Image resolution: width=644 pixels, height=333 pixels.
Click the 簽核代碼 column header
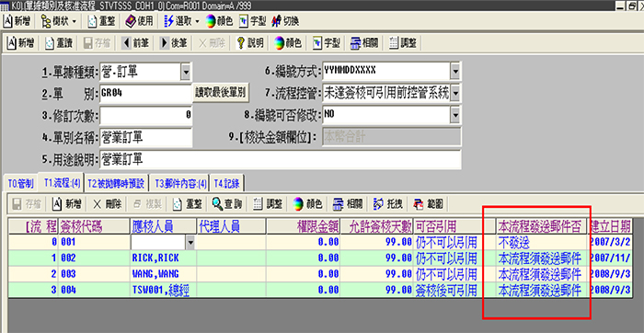click(x=94, y=226)
